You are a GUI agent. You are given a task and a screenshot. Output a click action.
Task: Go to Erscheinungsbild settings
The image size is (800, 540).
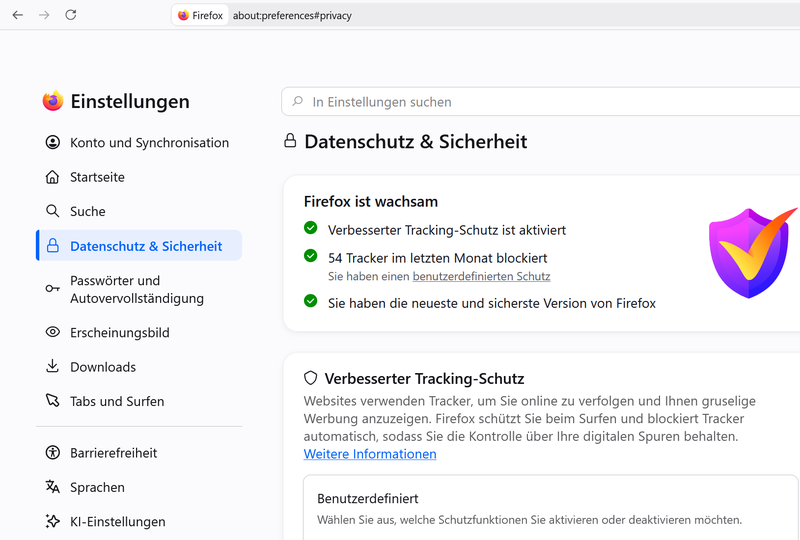click(x=139, y=332)
